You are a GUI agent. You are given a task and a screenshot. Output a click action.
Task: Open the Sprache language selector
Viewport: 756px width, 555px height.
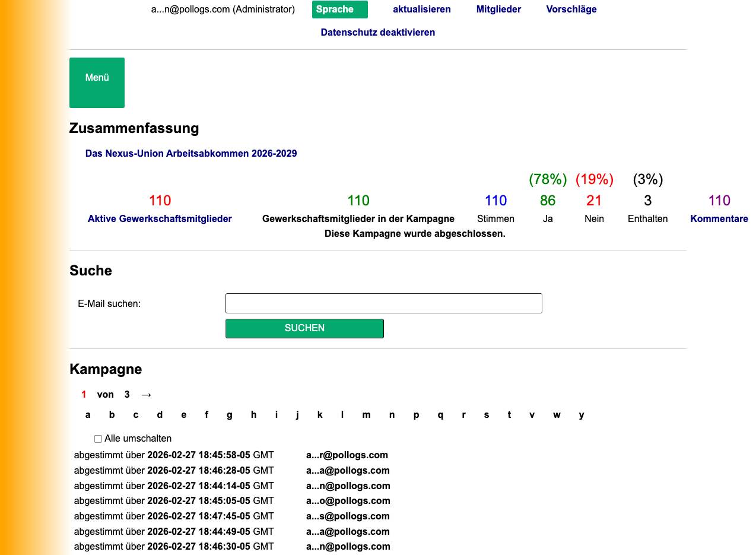click(339, 9)
